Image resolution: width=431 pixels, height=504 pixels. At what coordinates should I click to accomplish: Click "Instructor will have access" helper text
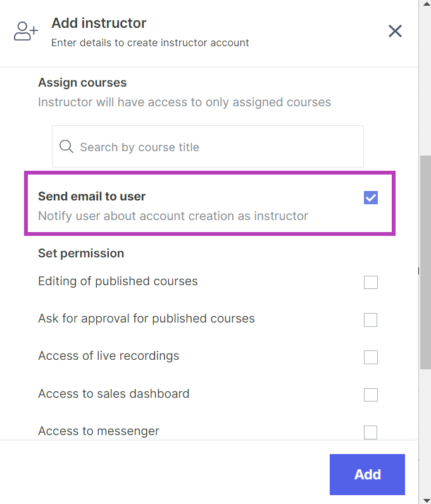184,102
